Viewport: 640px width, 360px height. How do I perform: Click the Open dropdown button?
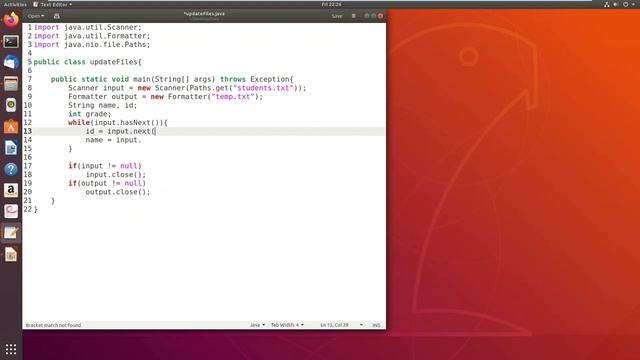coord(36,16)
